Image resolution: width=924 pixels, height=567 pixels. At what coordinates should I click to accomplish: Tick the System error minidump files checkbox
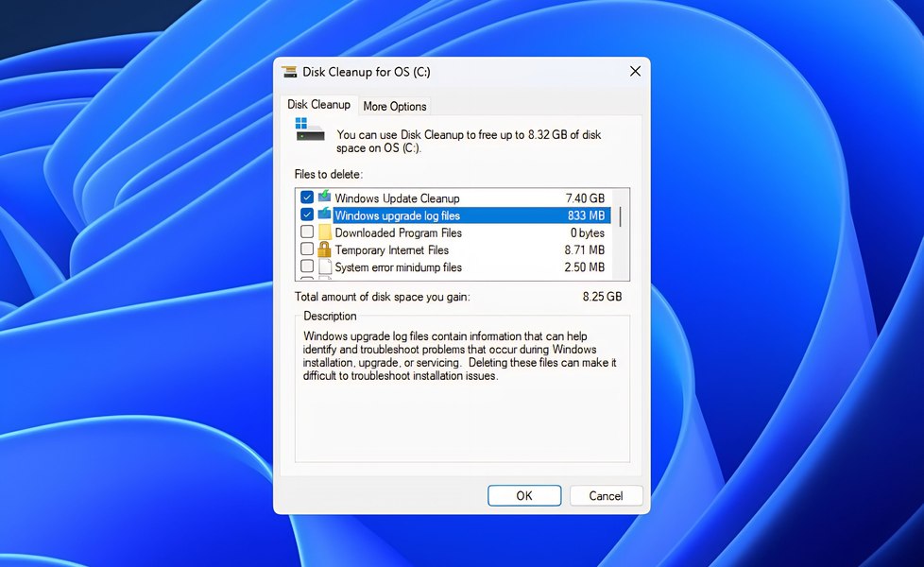[307, 266]
